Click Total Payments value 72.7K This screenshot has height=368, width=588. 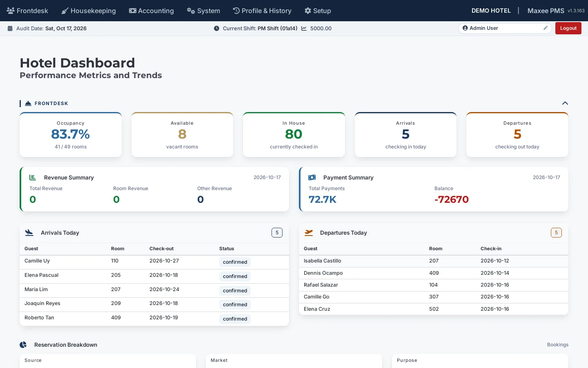coord(323,200)
